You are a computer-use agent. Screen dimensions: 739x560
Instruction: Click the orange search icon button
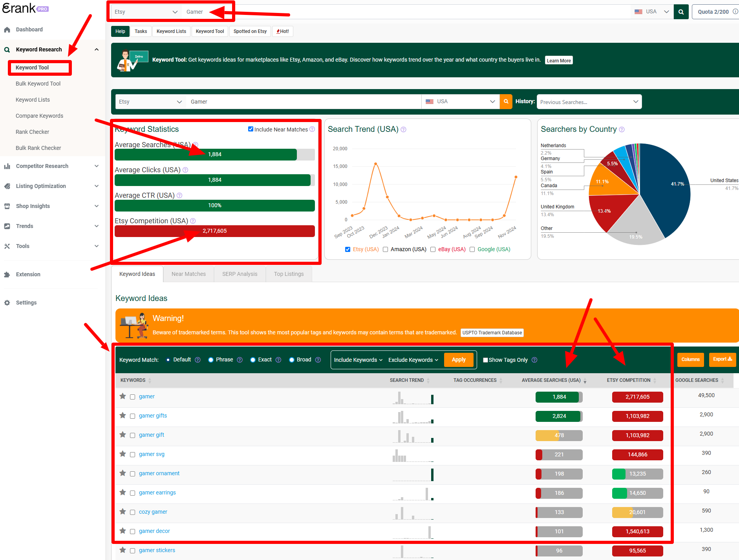coord(506,102)
